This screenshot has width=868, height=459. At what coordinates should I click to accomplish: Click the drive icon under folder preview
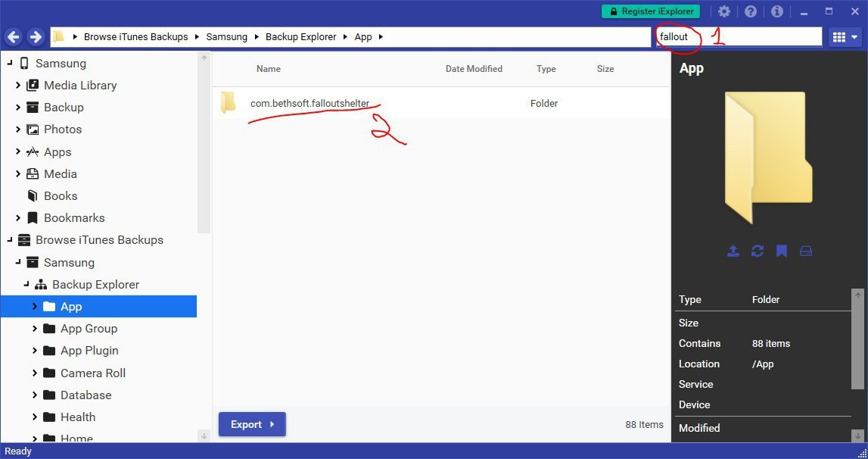(x=806, y=251)
